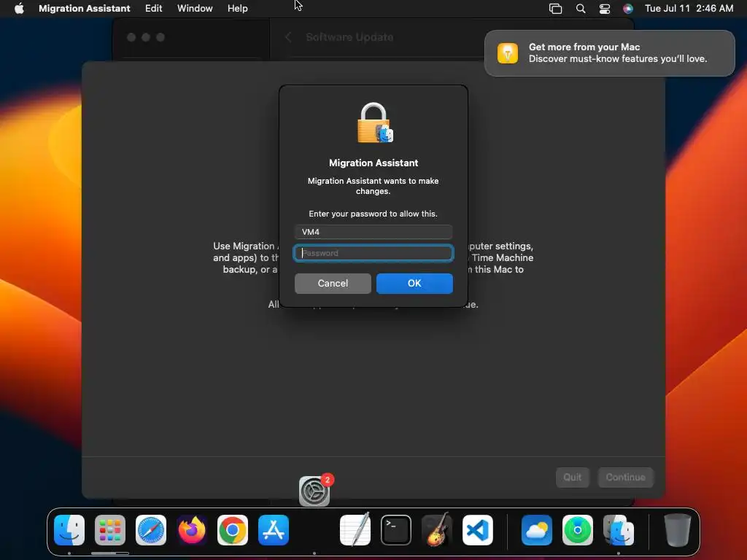Open the Edit menu
This screenshot has height=560, width=747.
pos(153,9)
